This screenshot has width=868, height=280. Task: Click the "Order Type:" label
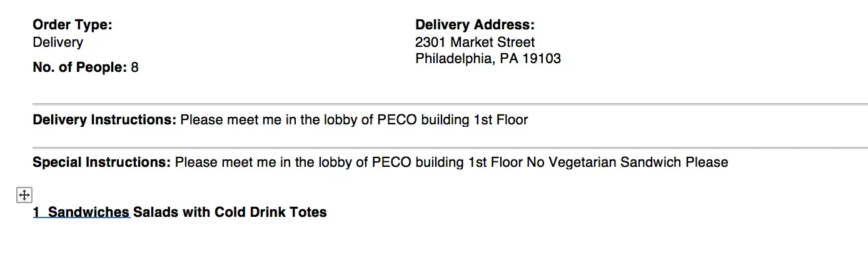pyautogui.click(x=72, y=25)
